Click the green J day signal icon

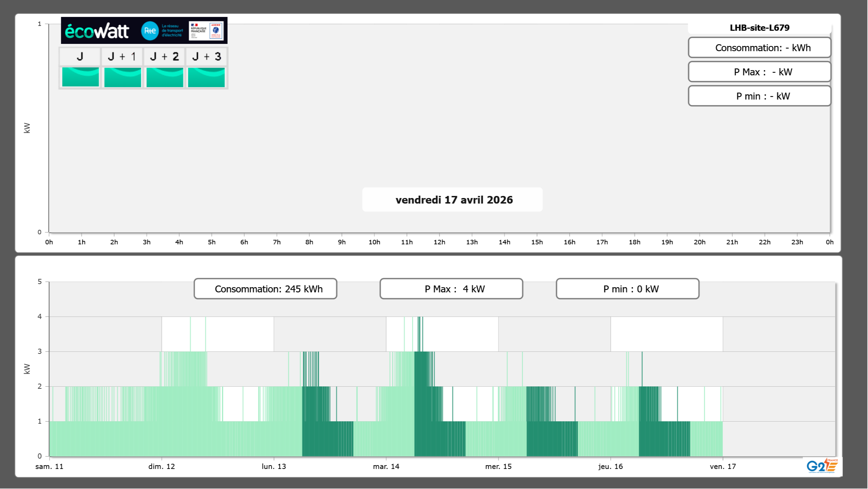(81, 77)
